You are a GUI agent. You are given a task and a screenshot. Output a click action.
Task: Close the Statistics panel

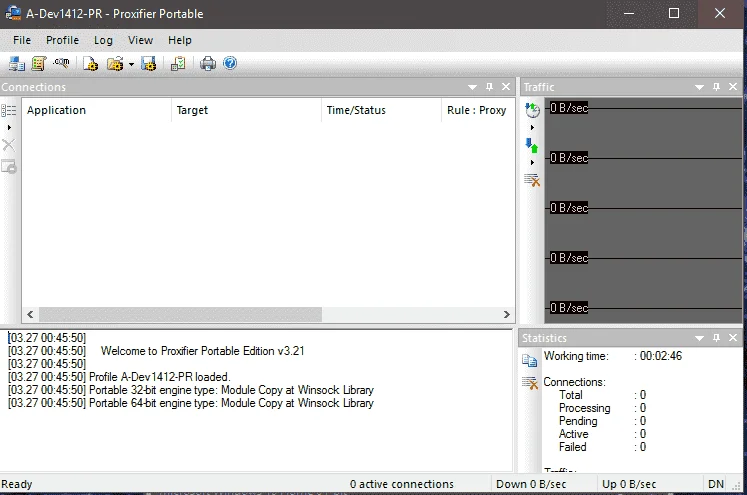(733, 338)
